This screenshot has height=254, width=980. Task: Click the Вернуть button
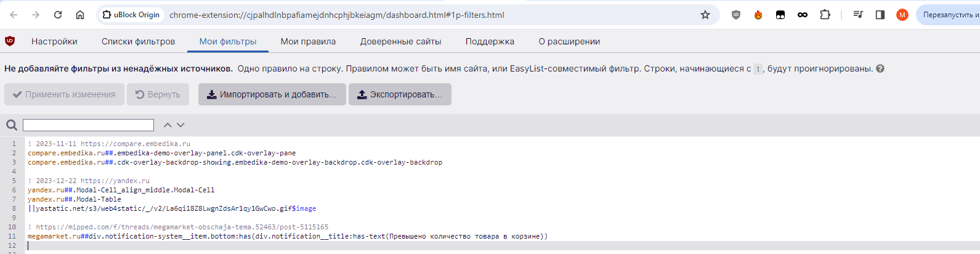[x=158, y=94]
